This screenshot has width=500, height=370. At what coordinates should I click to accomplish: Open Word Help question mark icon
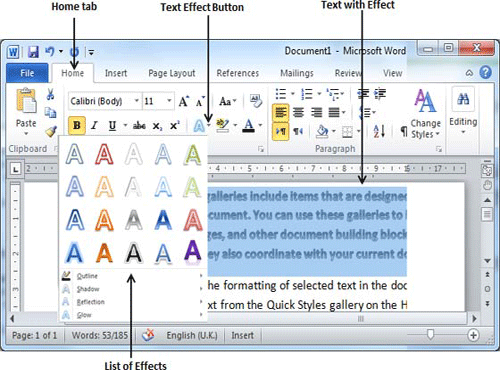[486, 72]
